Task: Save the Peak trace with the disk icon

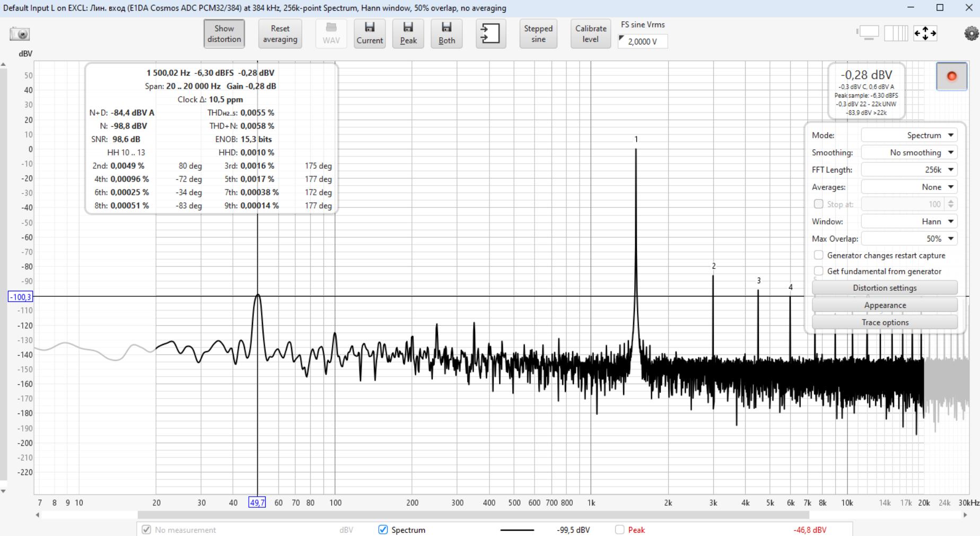Action: click(x=408, y=34)
